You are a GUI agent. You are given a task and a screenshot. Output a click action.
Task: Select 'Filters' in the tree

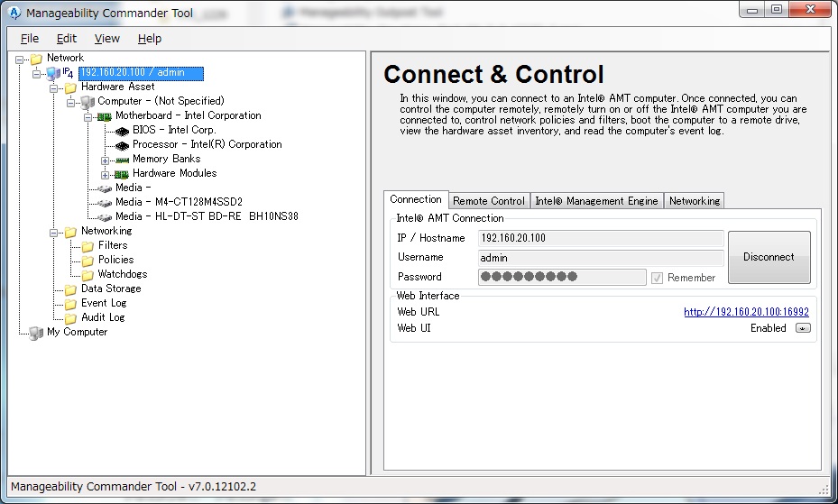(x=113, y=245)
